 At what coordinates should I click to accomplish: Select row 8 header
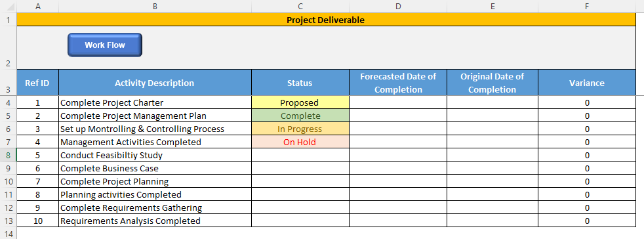tap(9, 155)
